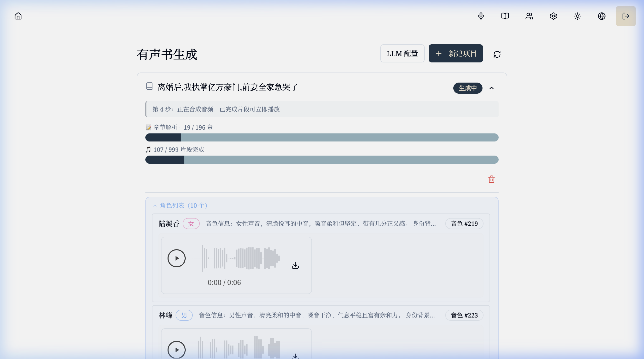The height and width of the screenshot is (359, 644).
Task: Open the settings gear icon
Action: tap(553, 16)
